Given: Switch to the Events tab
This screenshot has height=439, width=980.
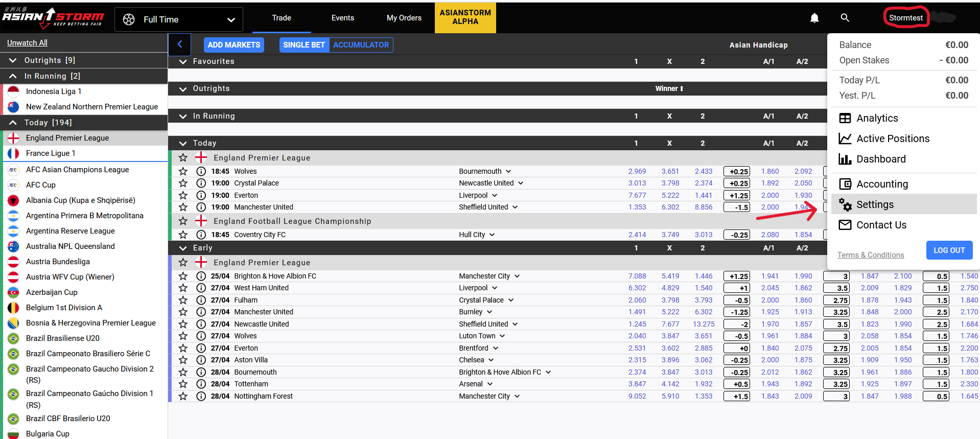Looking at the screenshot, I should tap(343, 18).
